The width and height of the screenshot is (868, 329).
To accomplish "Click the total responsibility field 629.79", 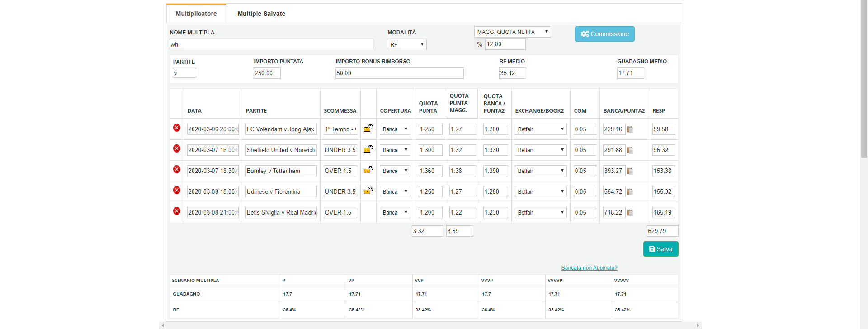I will click(x=663, y=231).
